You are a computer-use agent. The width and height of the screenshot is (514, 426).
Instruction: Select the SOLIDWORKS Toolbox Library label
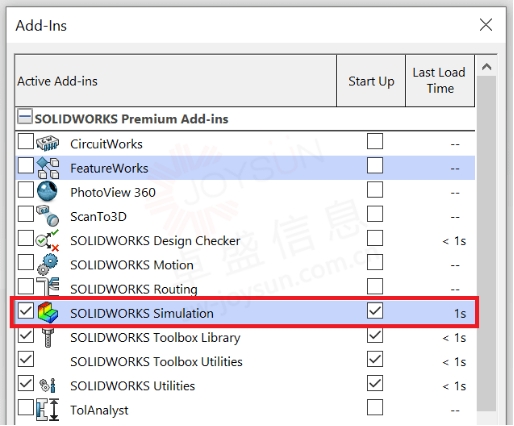click(x=155, y=338)
